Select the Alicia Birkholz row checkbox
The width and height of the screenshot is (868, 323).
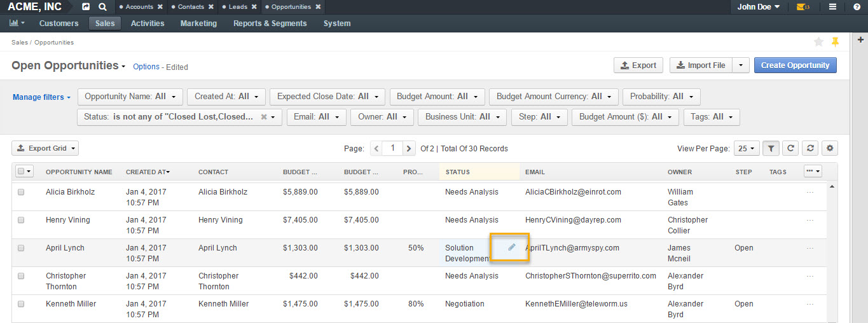tap(21, 192)
